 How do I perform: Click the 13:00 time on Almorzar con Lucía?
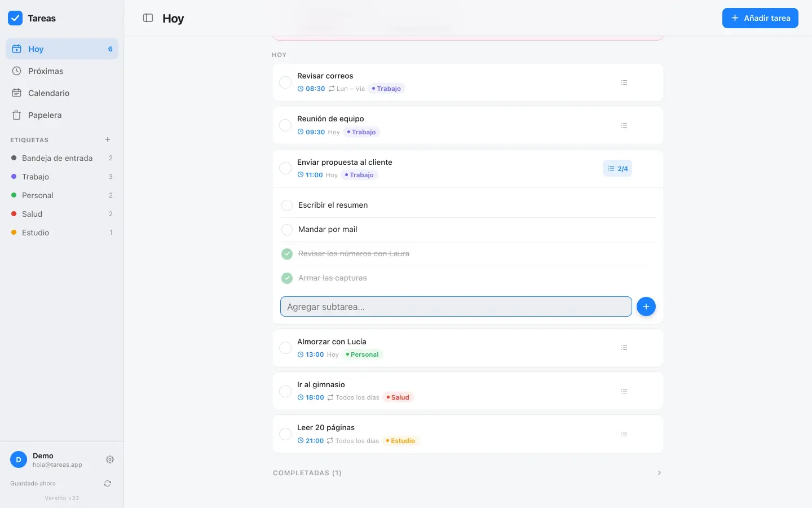click(311, 354)
